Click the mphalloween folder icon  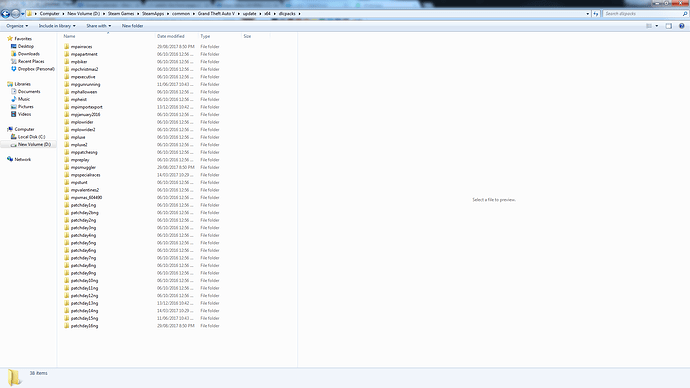click(x=67, y=92)
